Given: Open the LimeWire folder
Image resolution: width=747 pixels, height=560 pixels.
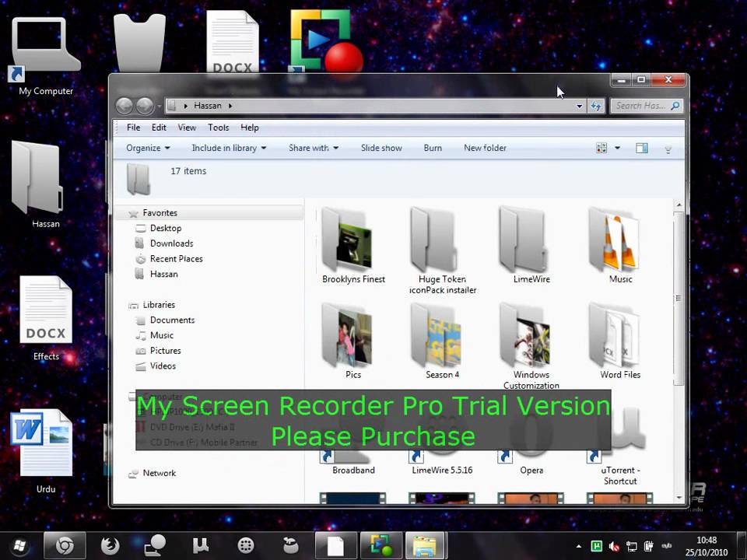Looking at the screenshot, I should [531, 245].
